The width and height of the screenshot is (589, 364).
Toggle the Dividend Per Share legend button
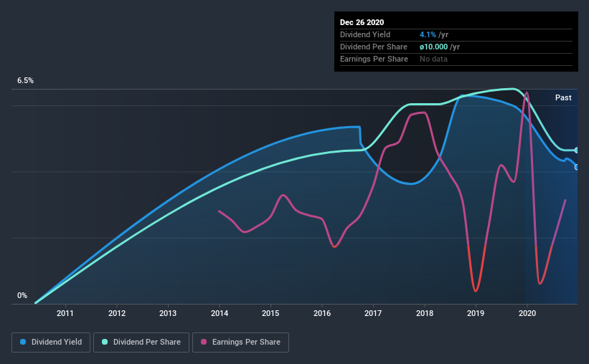(141, 343)
